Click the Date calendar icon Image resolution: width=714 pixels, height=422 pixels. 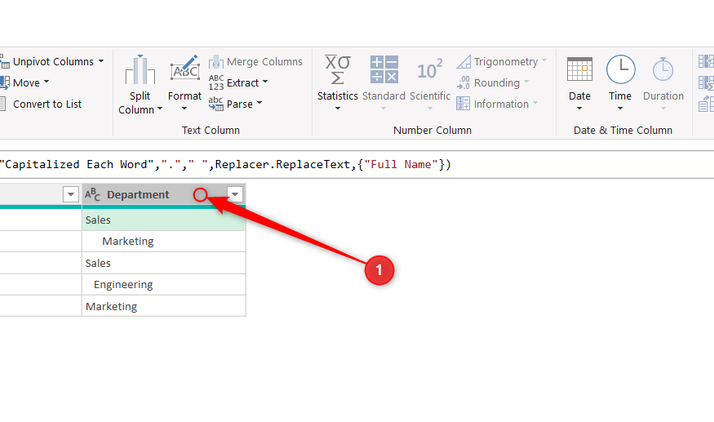coord(580,69)
